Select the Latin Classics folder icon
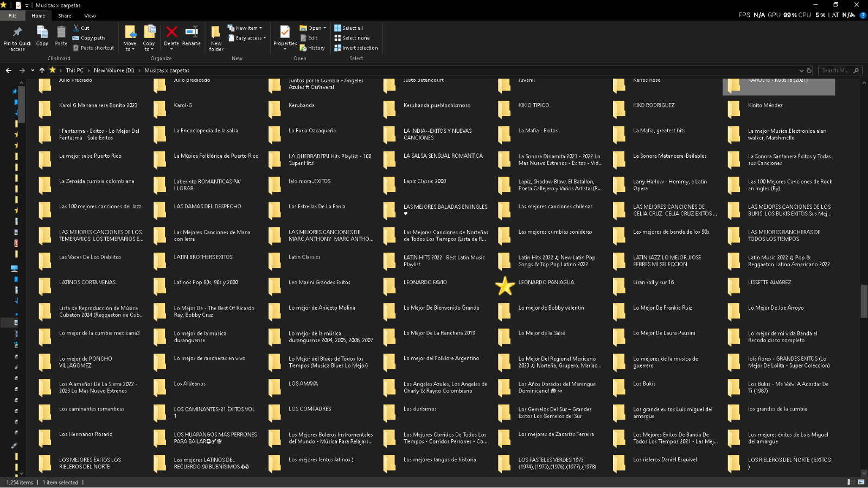Screen dimensions: 868x488 (x=275, y=261)
